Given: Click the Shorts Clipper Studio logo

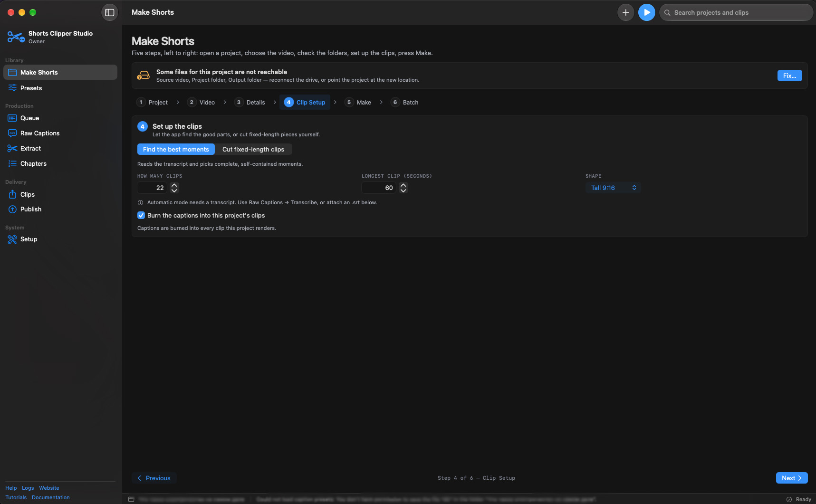Looking at the screenshot, I should [x=16, y=37].
